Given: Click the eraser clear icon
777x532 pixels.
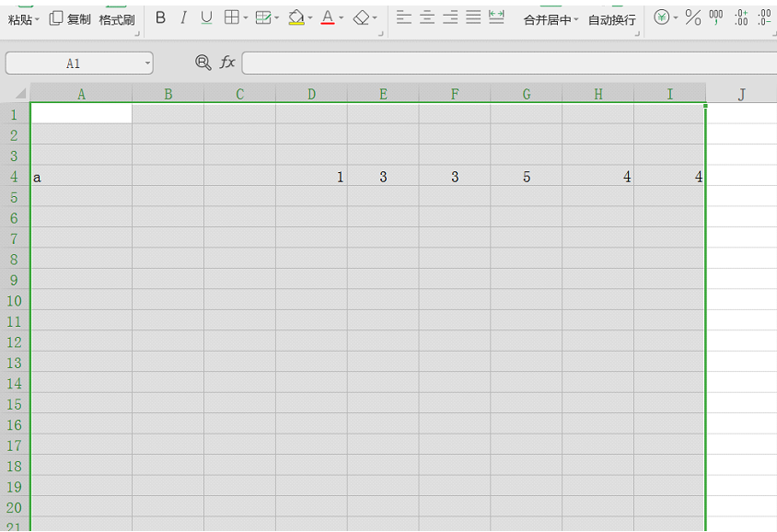Looking at the screenshot, I should point(361,17).
